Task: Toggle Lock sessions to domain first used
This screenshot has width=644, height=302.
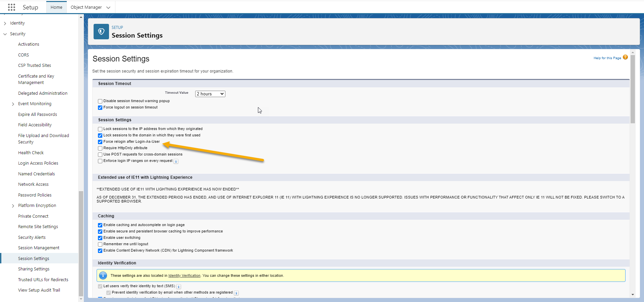Action: (100, 135)
